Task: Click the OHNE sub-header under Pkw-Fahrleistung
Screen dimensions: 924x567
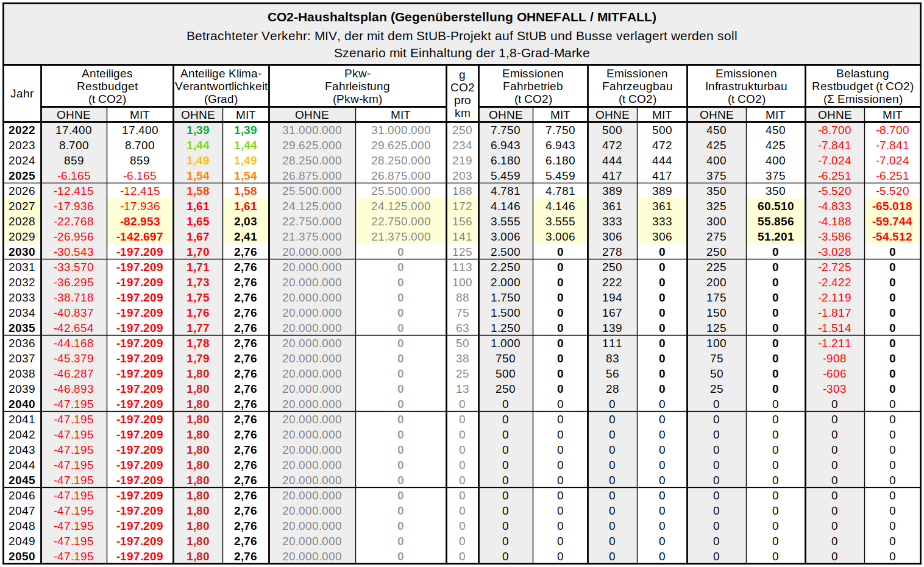Action: click(311, 115)
